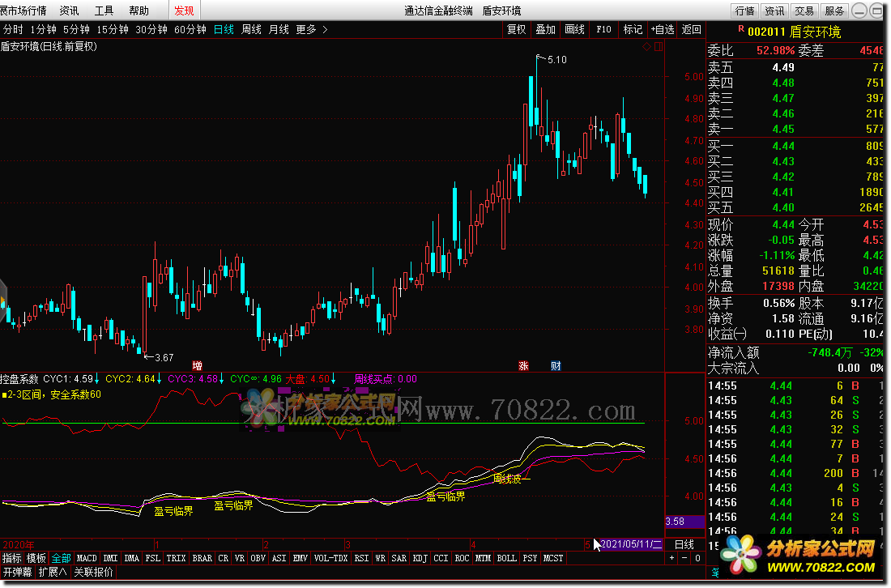Click the 涨 marker below the chart
891x588 pixels.
(x=523, y=365)
